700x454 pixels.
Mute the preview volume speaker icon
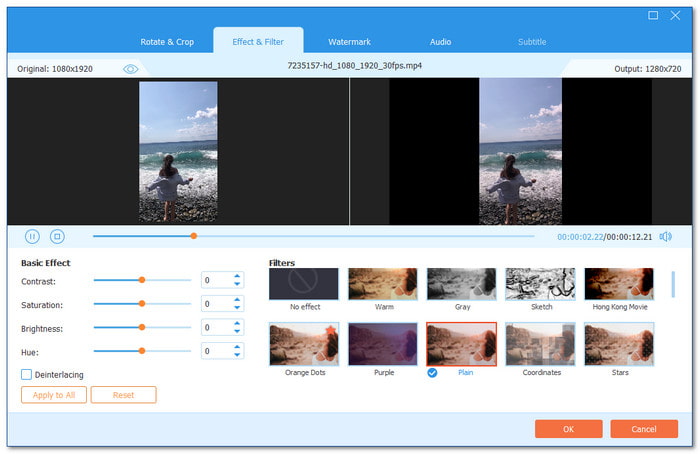pos(665,237)
